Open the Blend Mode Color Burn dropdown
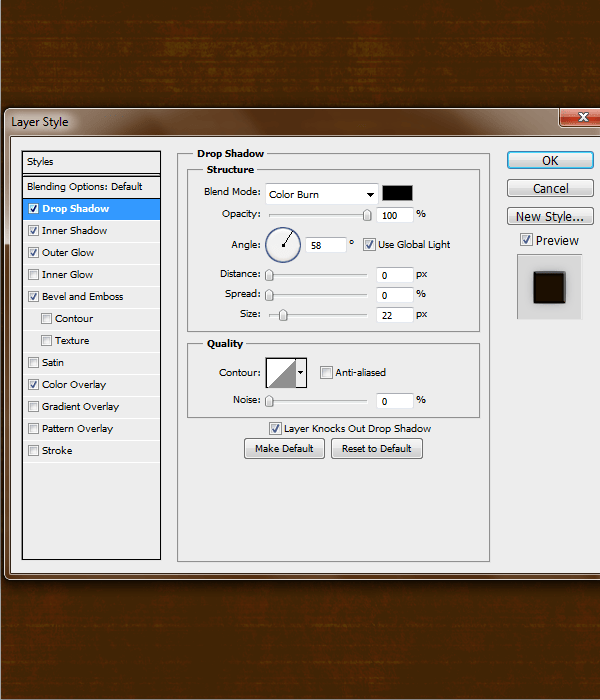600x700 pixels. point(321,194)
